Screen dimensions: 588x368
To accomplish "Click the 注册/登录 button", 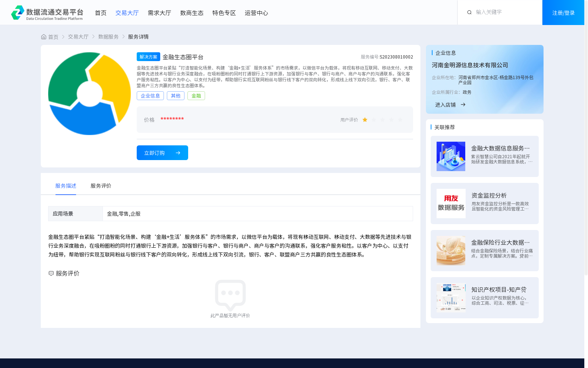I will point(563,13).
